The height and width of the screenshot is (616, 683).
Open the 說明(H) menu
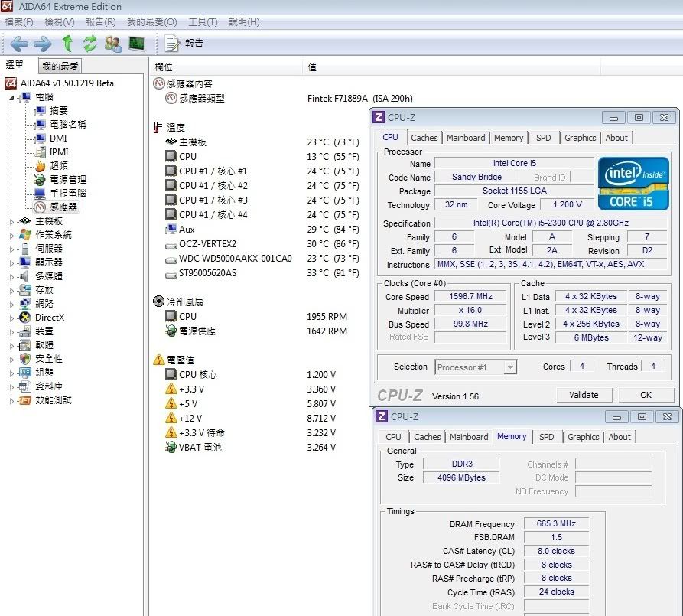pyautogui.click(x=244, y=21)
